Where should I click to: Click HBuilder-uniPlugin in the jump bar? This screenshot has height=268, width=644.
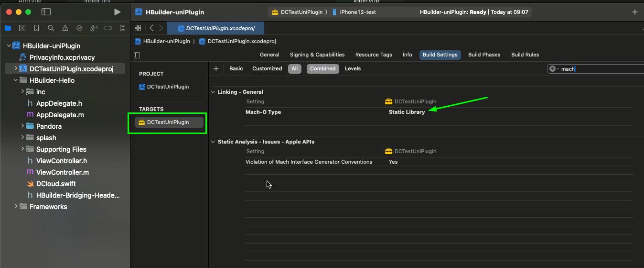[x=162, y=41]
